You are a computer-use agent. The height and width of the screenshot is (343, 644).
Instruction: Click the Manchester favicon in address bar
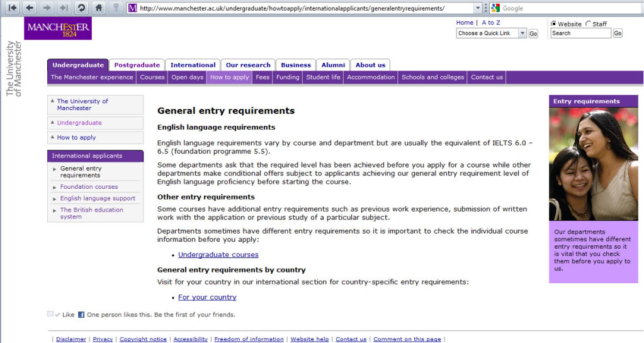click(x=133, y=8)
